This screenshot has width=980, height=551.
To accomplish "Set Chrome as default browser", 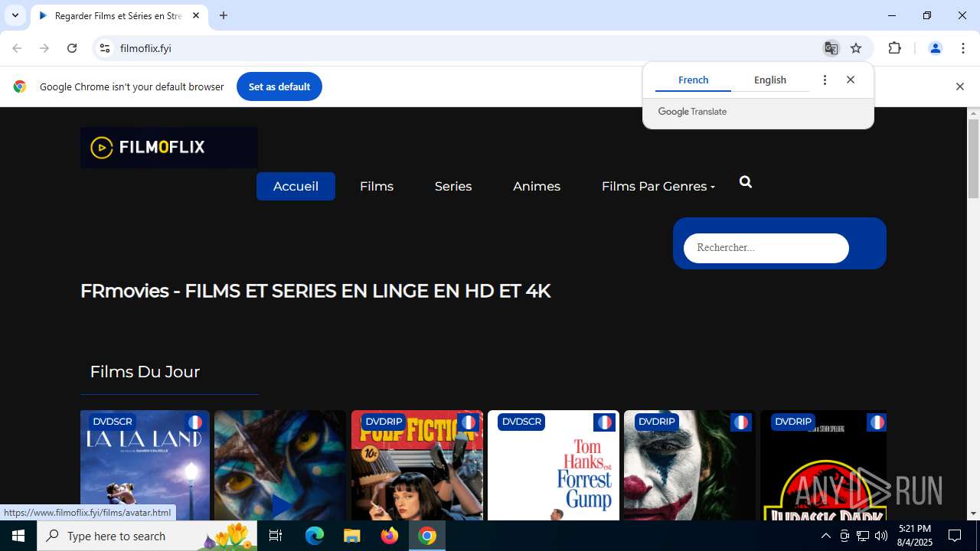I will coord(279,86).
